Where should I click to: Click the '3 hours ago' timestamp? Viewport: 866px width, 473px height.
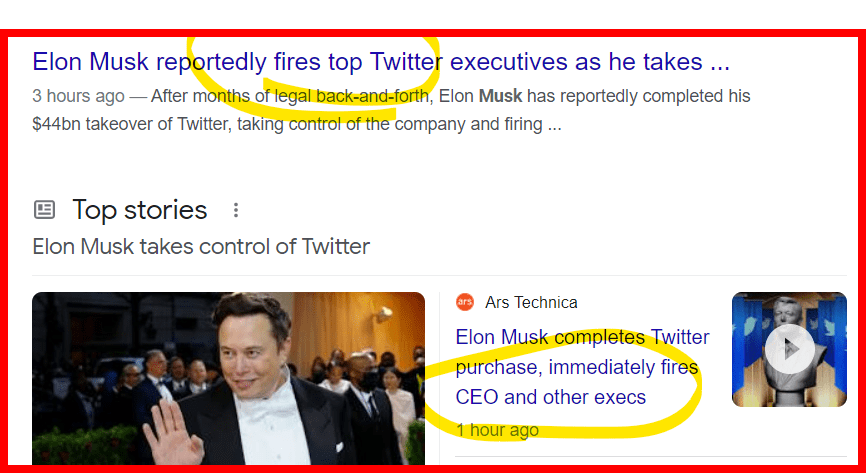(x=77, y=97)
